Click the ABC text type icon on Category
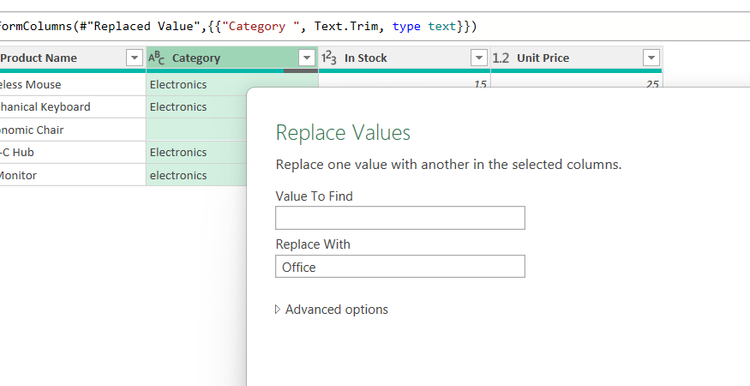 click(x=156, y=58)
